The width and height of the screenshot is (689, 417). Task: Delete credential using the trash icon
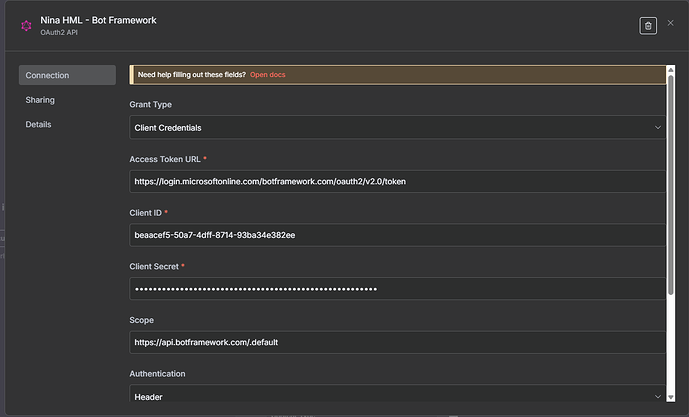pyautogui.click(x=648, y=26)
